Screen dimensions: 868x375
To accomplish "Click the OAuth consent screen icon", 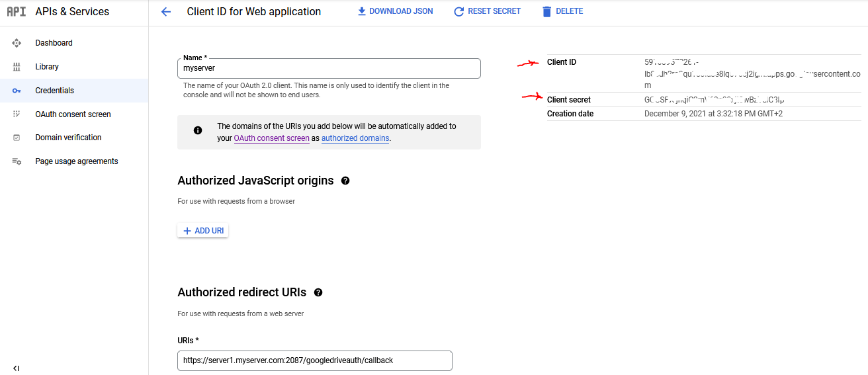I will point(17,114).
